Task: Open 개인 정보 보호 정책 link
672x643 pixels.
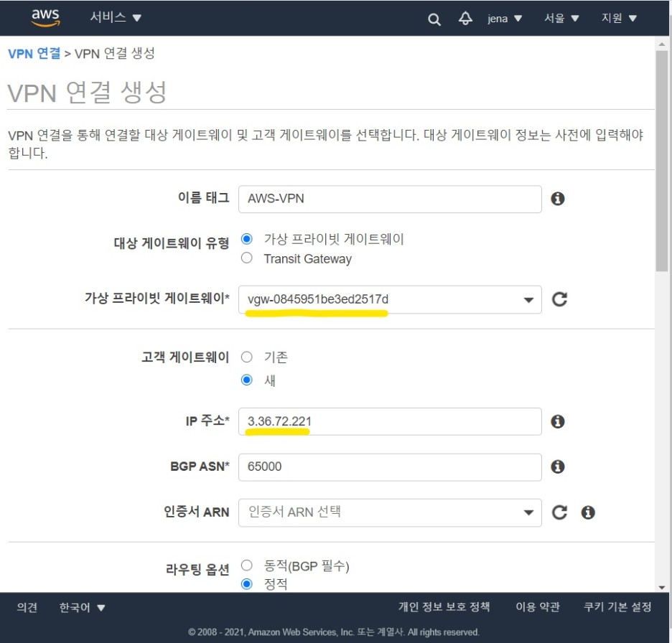Action: 444,607
